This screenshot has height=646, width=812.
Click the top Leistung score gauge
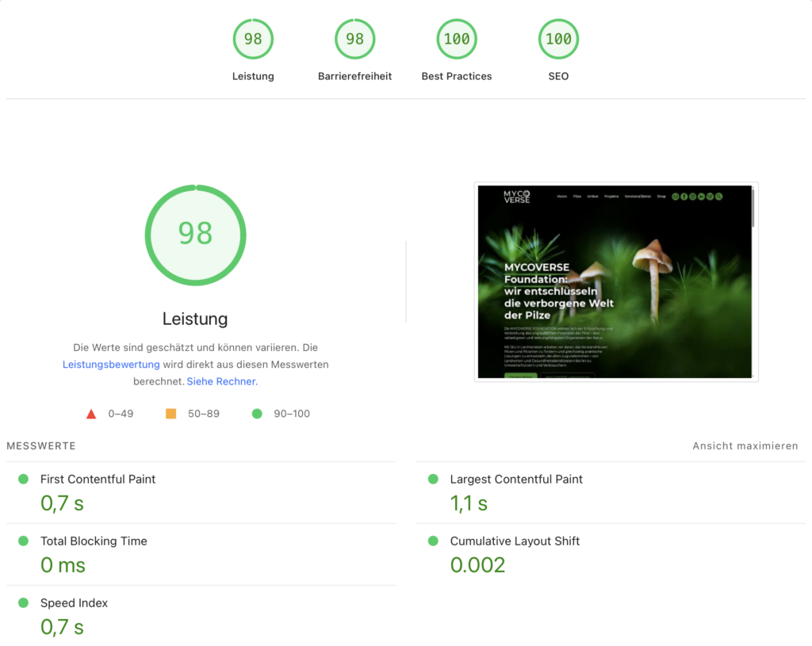pyautogui.click(x=253, y=40)
